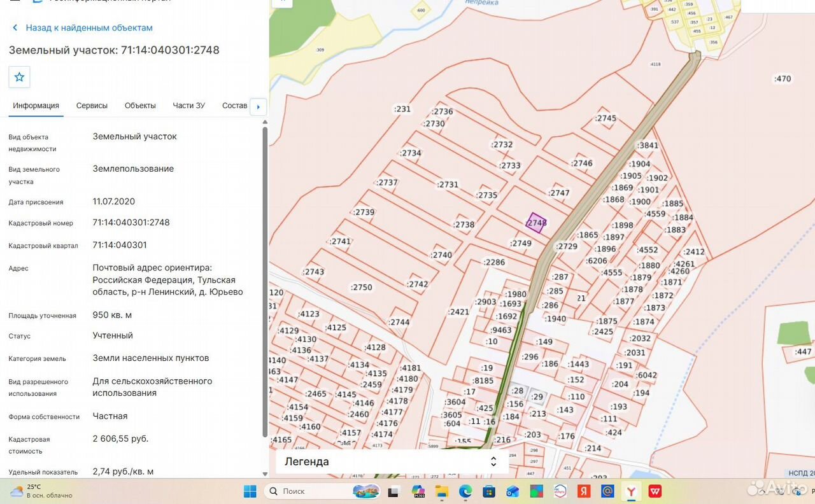
Task: Click the assignment date 11.07.2020
Action: pos(114,201)
